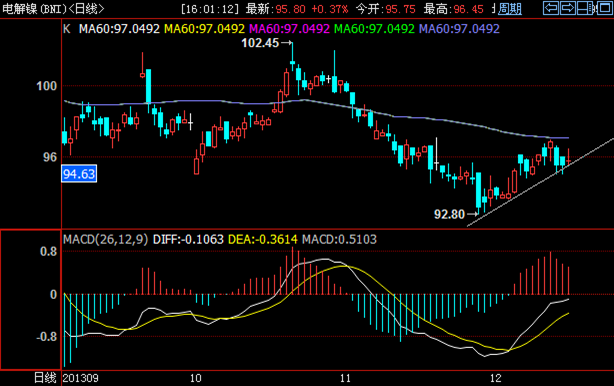Select the MACD(26,12,9) indicator title
This screenshot has width=614, height=386.
[x=105, y=239]
